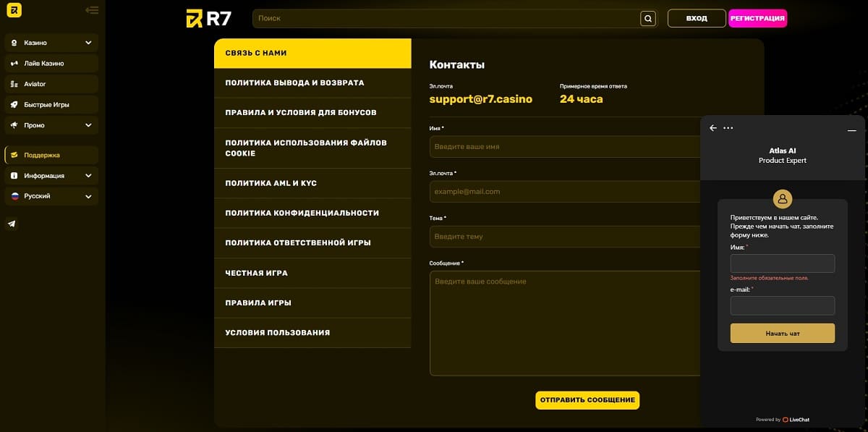This screenshot has width=868, height=432.
Task: Click the yellow R7 sidebar logo icon
Action: point(14,10)
